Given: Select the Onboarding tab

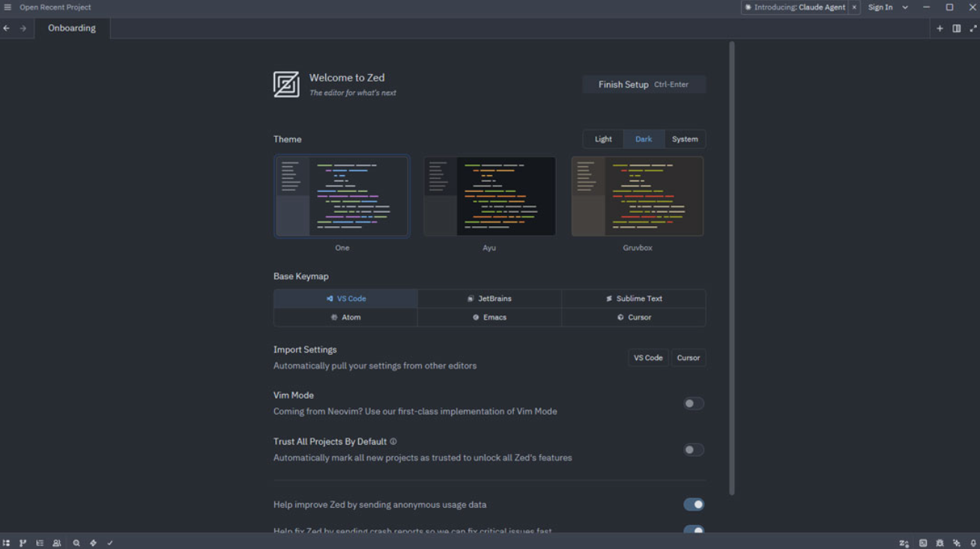Looking at the screenshot, I should pos(72,28).
